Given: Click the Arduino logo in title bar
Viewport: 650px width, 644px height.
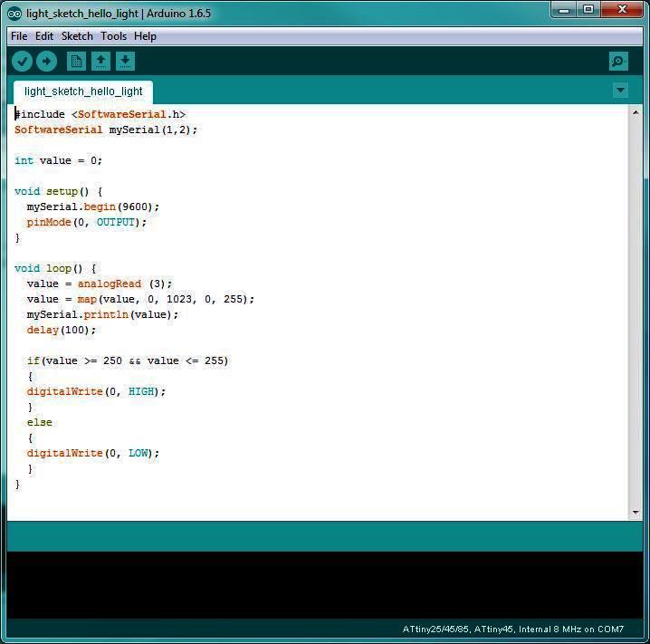Looking at the screenshot, I should coord(14,14).
